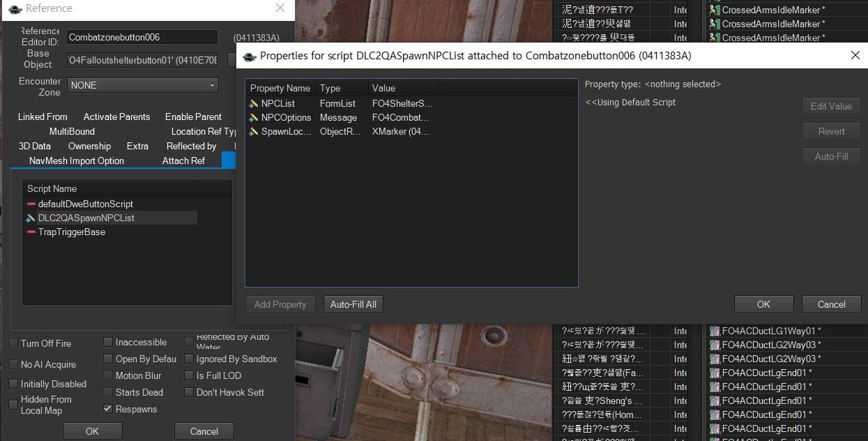Select the NPCList property row
This screenshot has height=441, width=868.
click(342, 103)
